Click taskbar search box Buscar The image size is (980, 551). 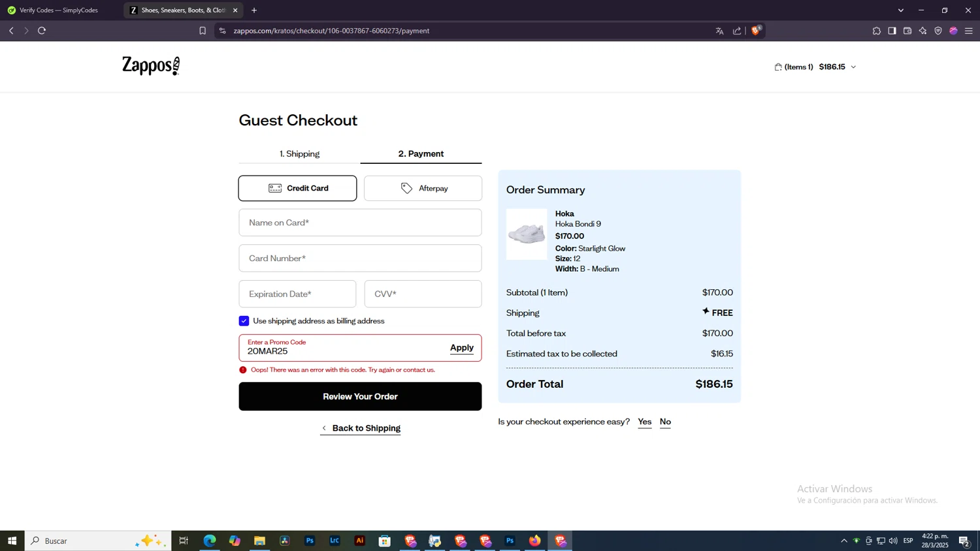(x=98, y=541)
